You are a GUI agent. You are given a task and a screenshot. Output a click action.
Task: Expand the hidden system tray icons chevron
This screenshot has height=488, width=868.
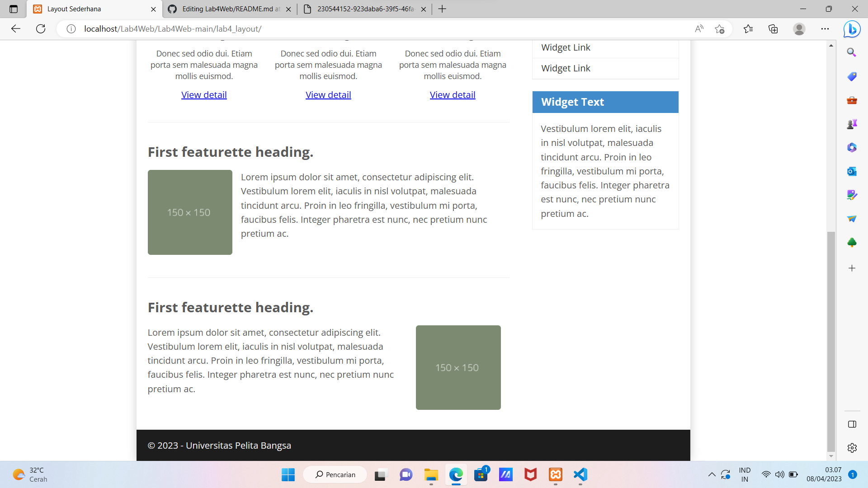click(x=712, y=474)
